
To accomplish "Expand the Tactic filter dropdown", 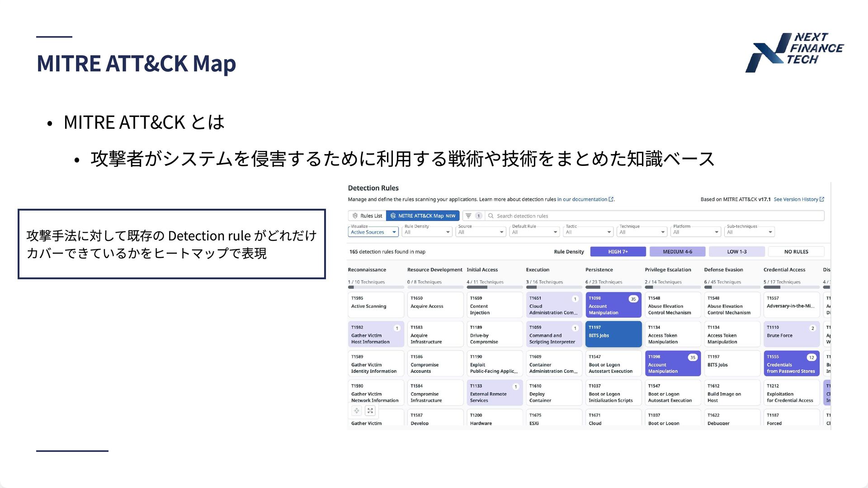I will click(x=588, y=232).
